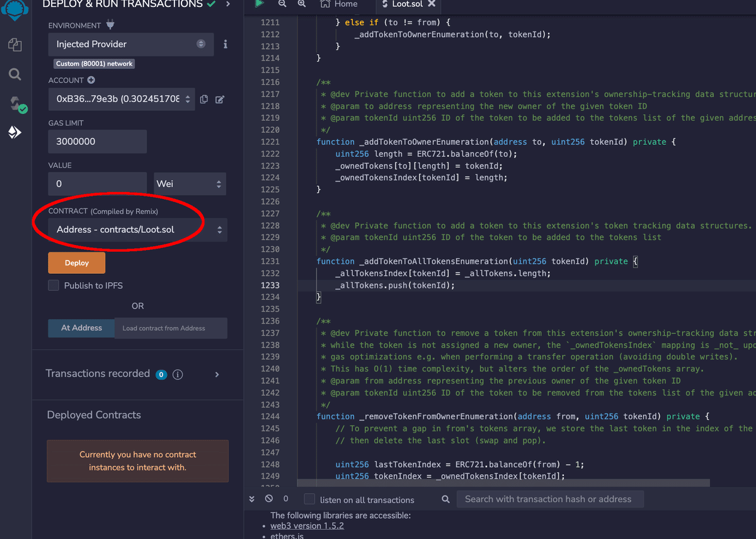
Task: Click the At Address button
Action: click(x=81, y=328)
